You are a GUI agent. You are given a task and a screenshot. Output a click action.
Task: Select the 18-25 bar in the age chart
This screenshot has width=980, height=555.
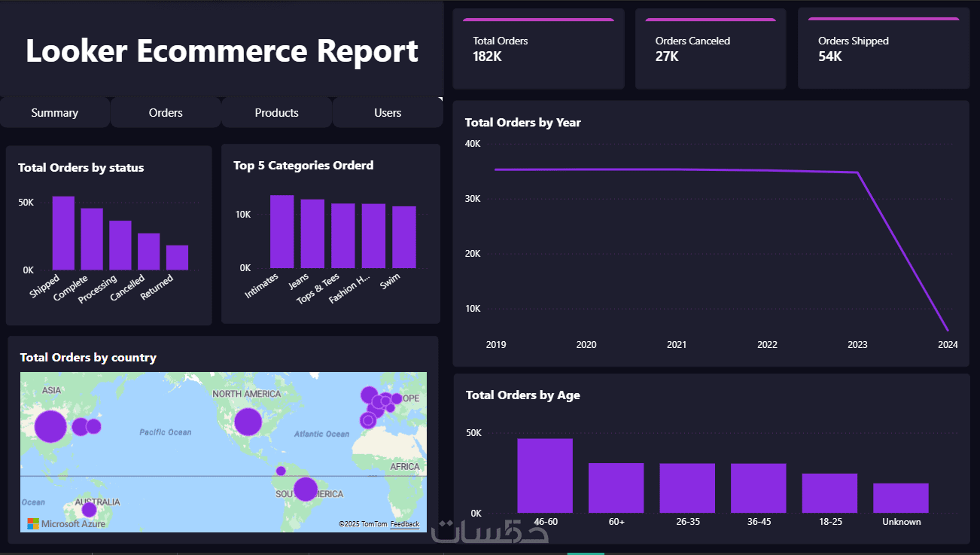tap(829, 493)
